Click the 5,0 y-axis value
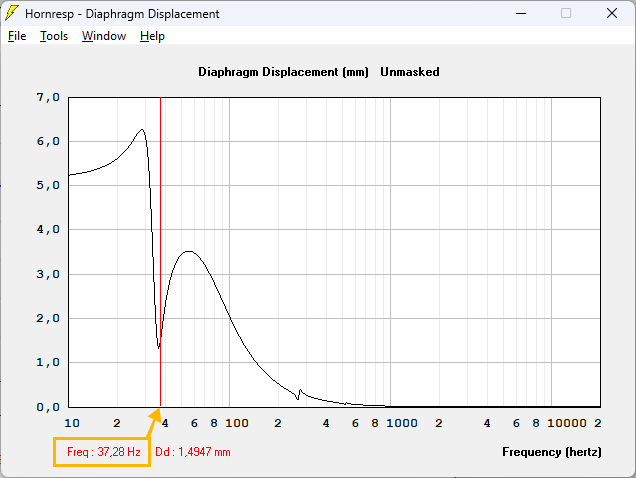The image size is (636, 478). pyautogui.click(x=48, y=185)
